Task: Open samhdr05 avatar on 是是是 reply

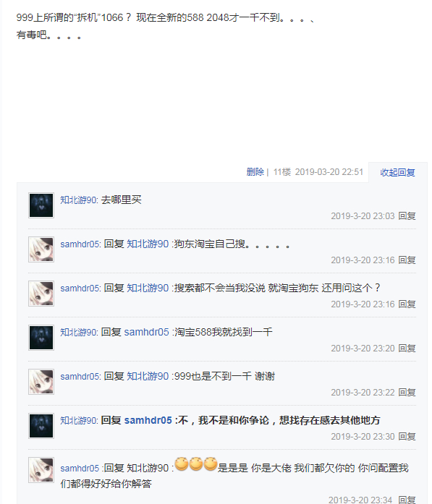Action: [x=41, y=470]
